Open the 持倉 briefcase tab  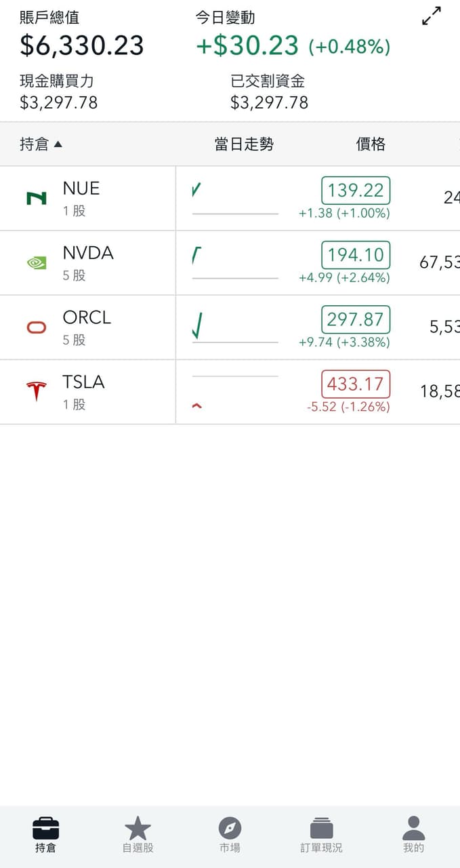coord(45,835)
